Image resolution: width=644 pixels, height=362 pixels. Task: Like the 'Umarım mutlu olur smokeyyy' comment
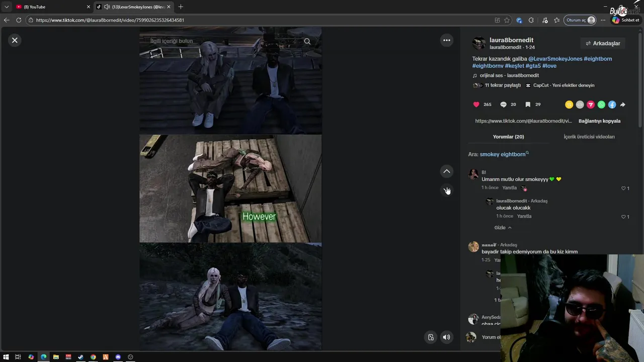pos(623,188)
